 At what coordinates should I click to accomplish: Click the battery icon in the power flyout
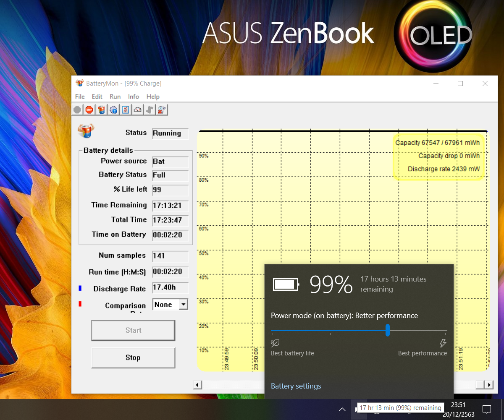pos(286,284)
